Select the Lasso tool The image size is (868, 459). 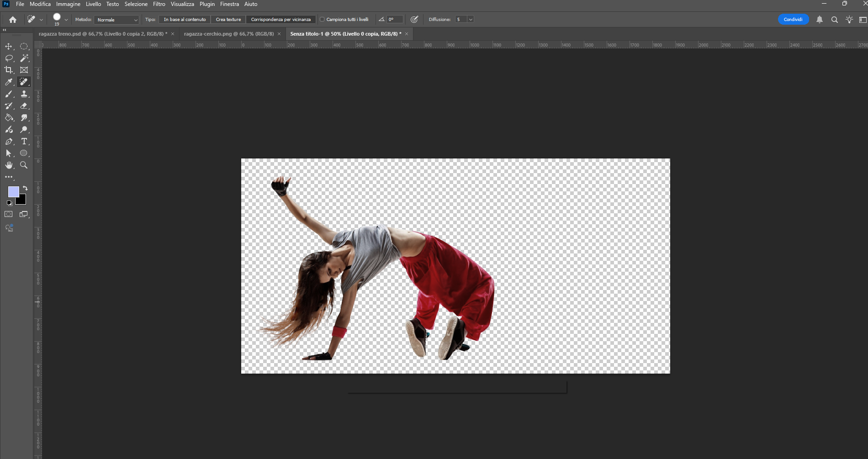pyautogui.click(x=9, y=58)
